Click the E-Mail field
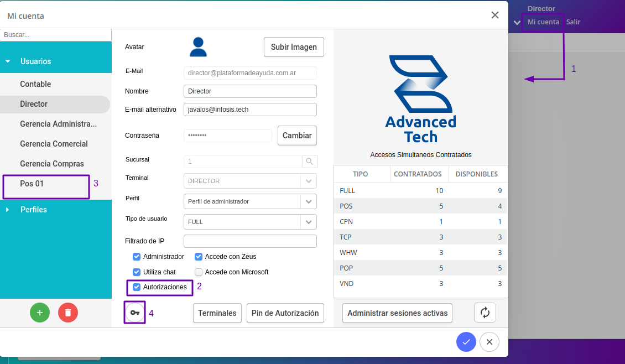625x364 pixels. tap(250, 73)
